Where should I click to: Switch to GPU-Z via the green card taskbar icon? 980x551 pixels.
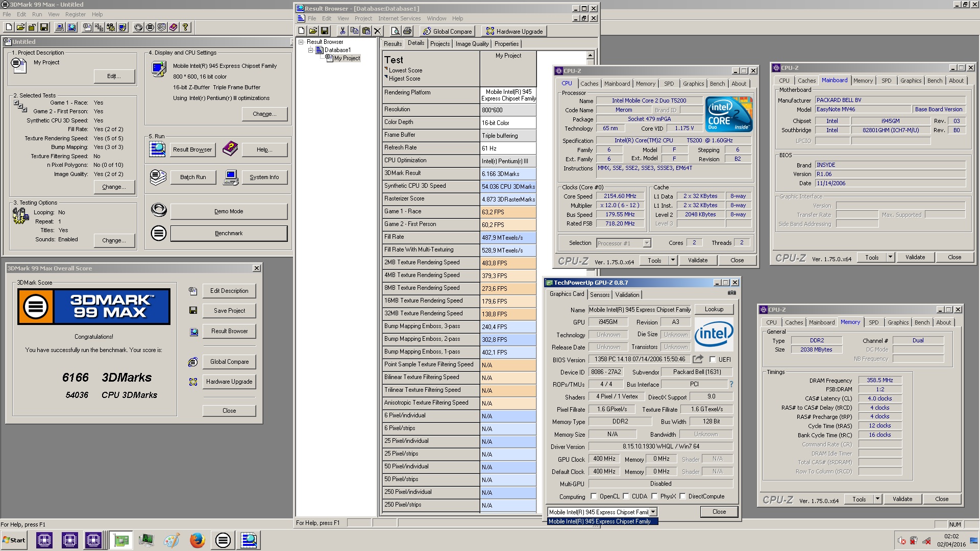[x=121, y=540]
